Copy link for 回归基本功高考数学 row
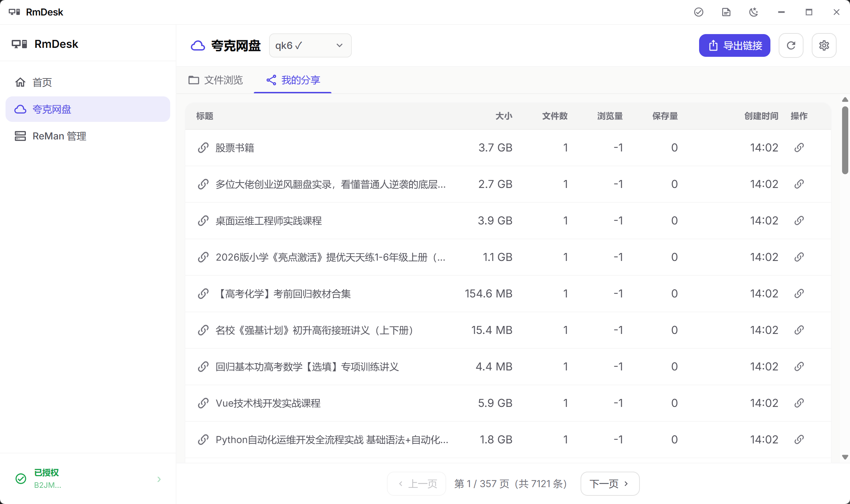 pyautogui.click(x=799, y=367)
